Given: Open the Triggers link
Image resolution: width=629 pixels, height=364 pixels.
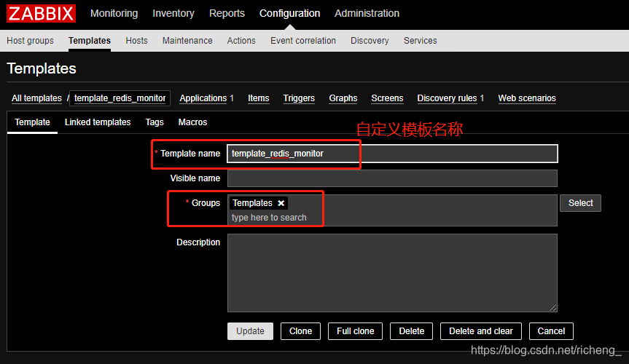Looking at the screenshot, I should tap(299, 98).
